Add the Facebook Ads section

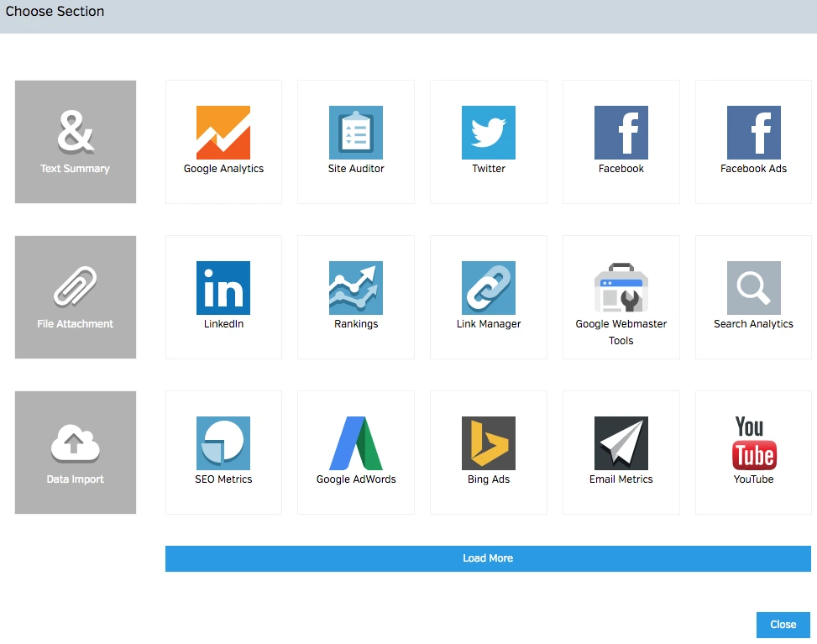coord(753,141)
